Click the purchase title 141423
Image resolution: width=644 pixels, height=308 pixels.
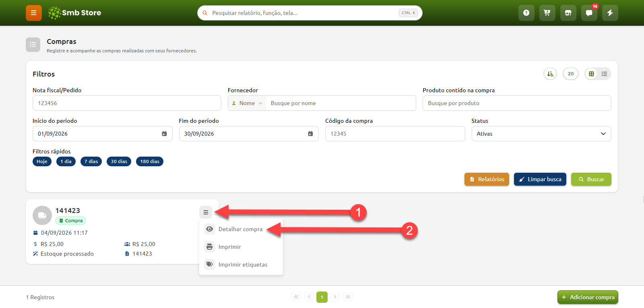click(68, 211)
